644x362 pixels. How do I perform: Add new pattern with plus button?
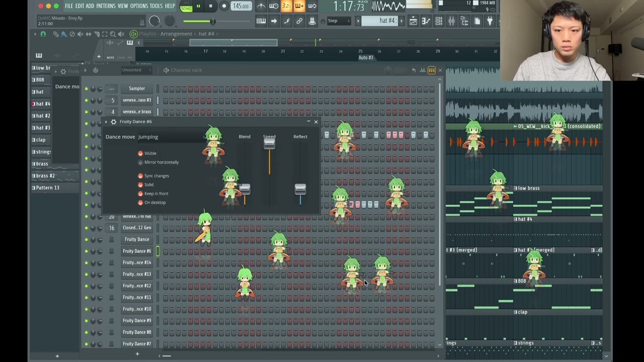click(x=401, y=21)
